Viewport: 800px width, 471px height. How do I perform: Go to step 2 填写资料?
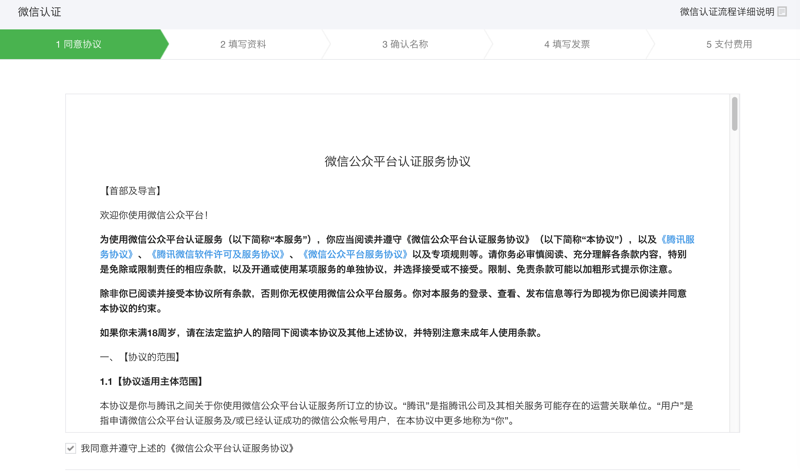click(x=243, y=44)
